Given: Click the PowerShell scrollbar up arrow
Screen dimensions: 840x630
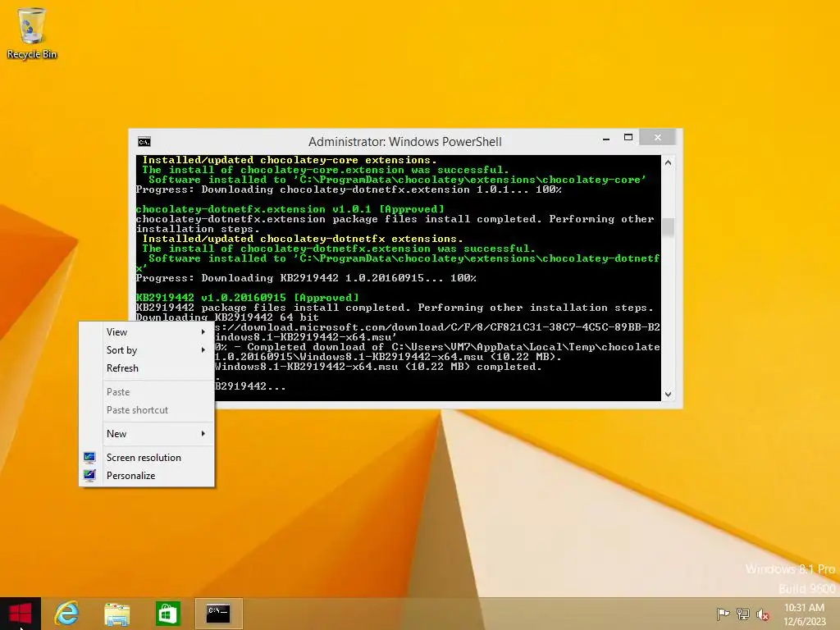Looking at the screenshot, I should 668,162.
